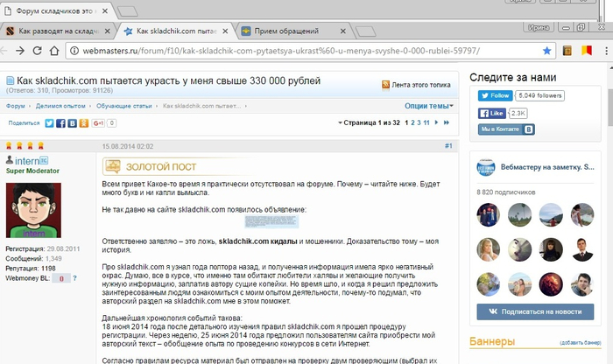Go to 'Обучающие статьи' breadcrumb

coord(124,106)
